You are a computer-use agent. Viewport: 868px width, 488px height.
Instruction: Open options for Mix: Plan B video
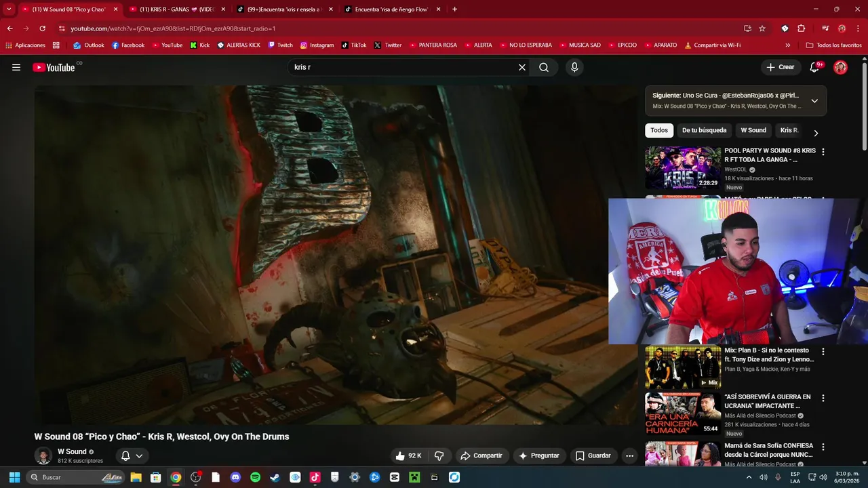[823, 352]
